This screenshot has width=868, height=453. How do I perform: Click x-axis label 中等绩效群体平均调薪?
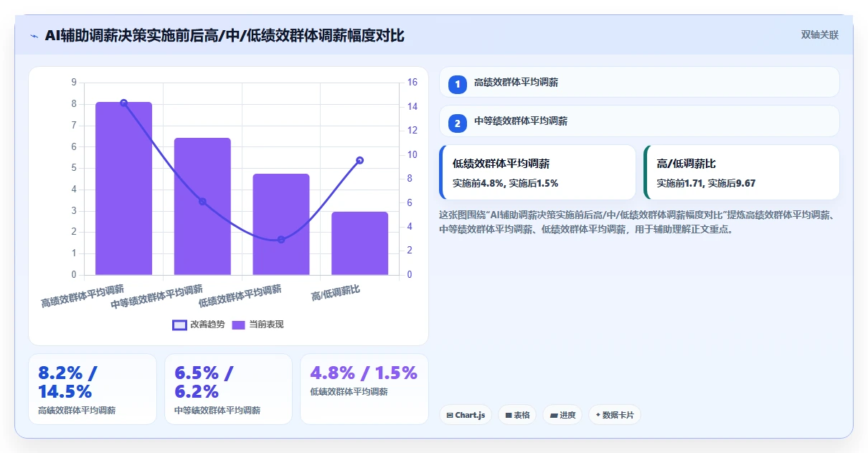coord(157,297)
